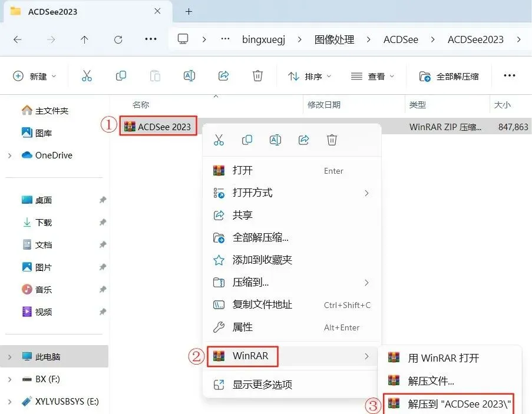
Task: Click the Cut icon in the context menu
Action: (x=219, y=140)
